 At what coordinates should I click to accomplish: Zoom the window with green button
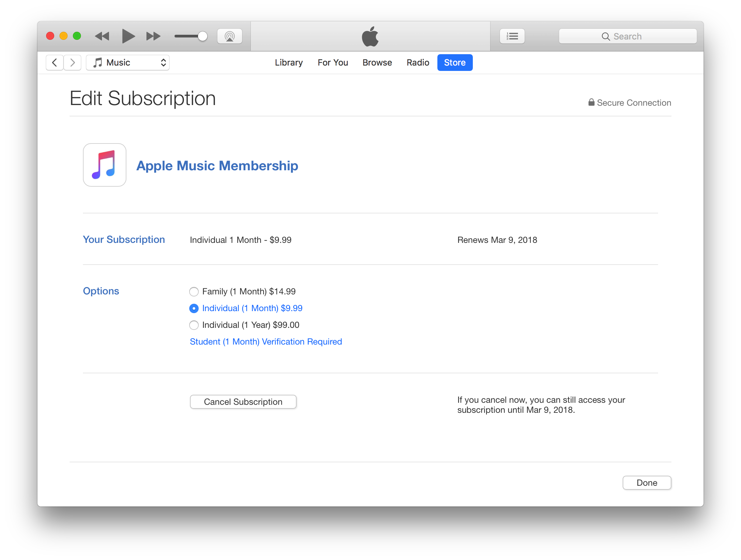coord(77,36)
